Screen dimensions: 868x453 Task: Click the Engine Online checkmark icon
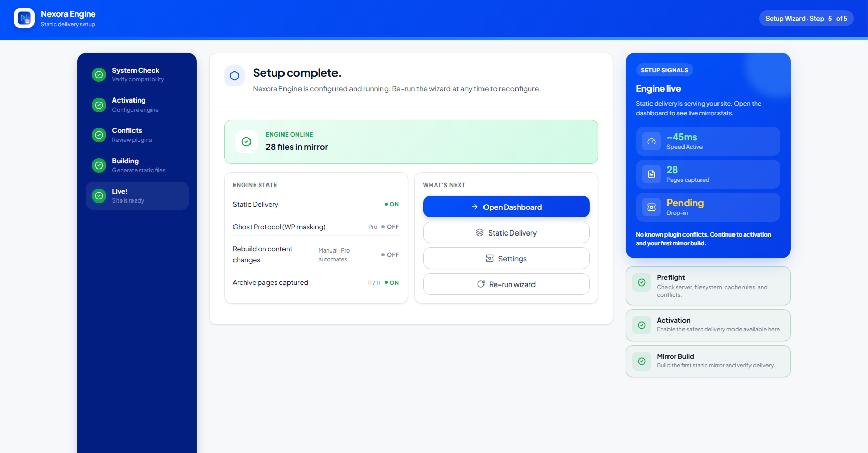click(x=246, y=142)
